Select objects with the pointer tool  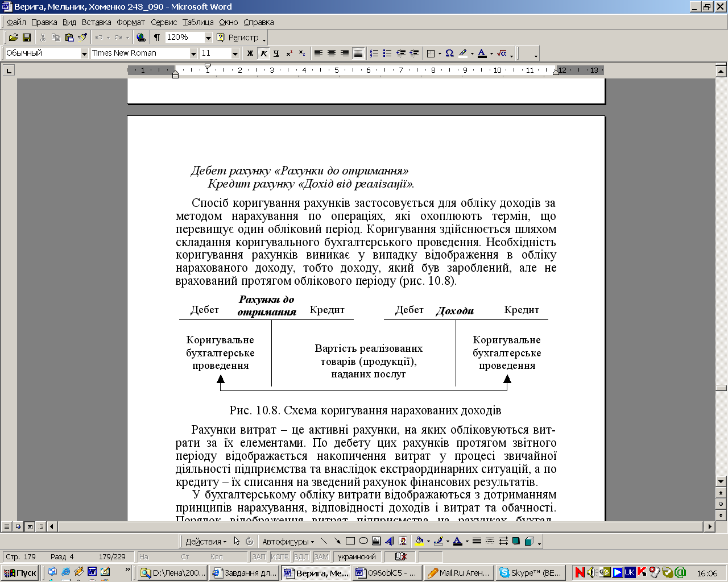coord(237,541)
